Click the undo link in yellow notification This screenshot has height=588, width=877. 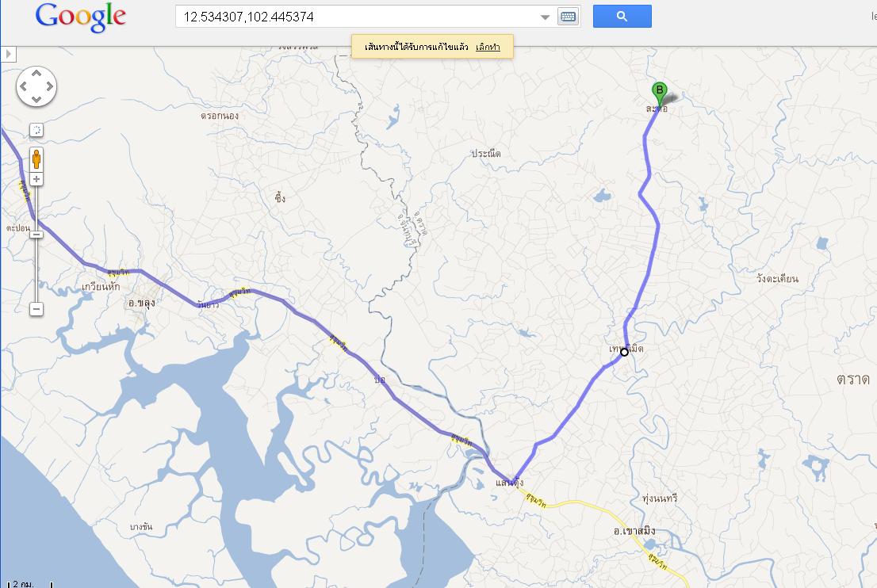pos(488,47)
